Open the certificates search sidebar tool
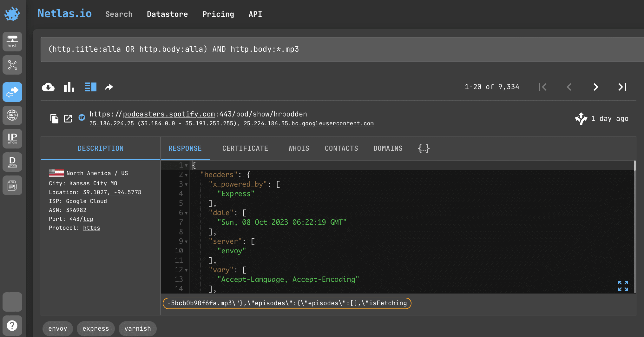The width and height of the screenshot is (644, 337). (12, 185)
